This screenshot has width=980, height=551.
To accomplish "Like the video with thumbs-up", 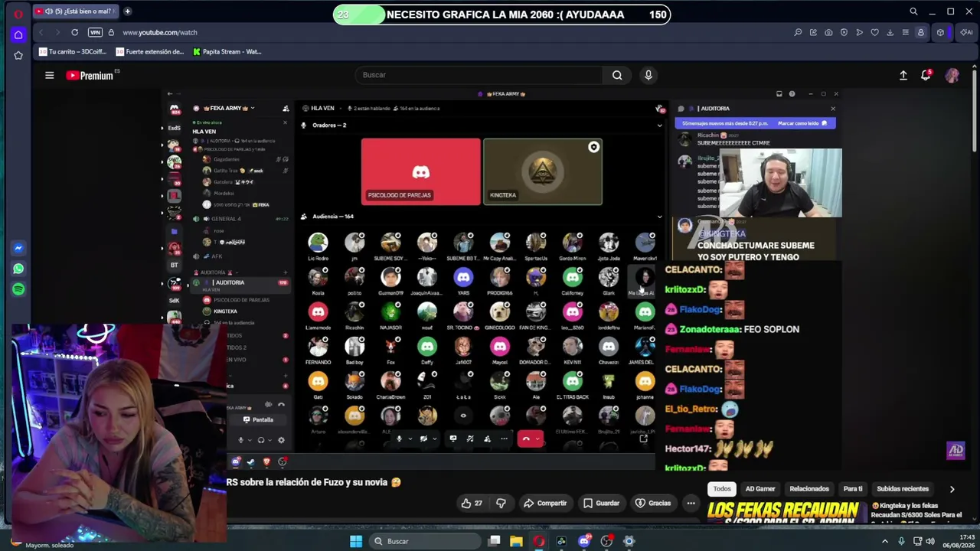I will (472, 503).
